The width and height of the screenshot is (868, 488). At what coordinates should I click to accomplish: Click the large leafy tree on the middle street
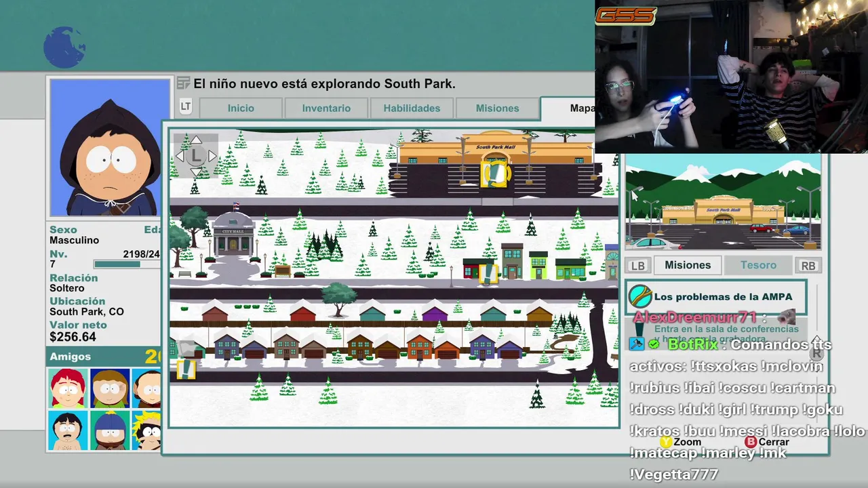338,299
